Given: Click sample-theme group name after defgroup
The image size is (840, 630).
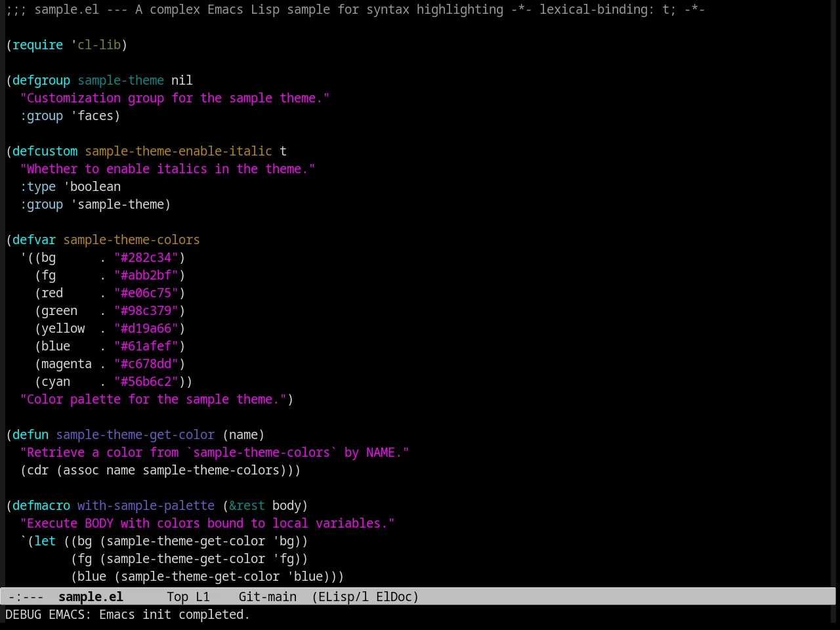Looking at the screenshot, I should point(121,80).
